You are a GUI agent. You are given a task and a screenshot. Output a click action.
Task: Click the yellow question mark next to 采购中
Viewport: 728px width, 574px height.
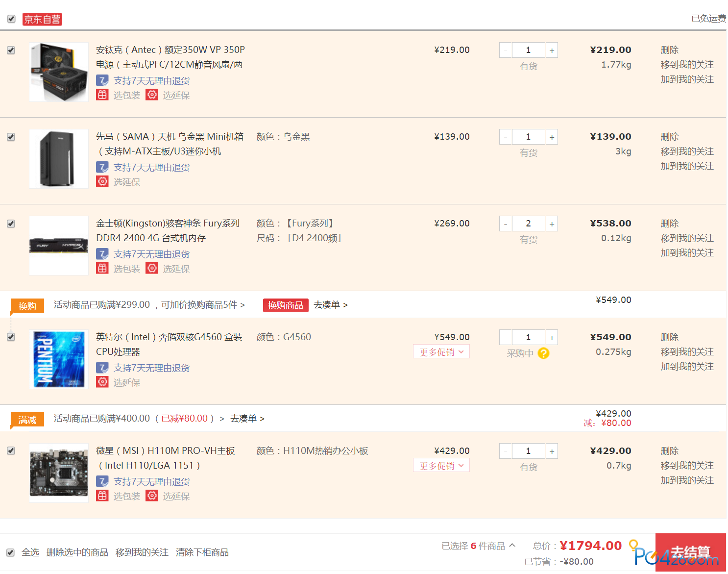[x=543, y=353]
